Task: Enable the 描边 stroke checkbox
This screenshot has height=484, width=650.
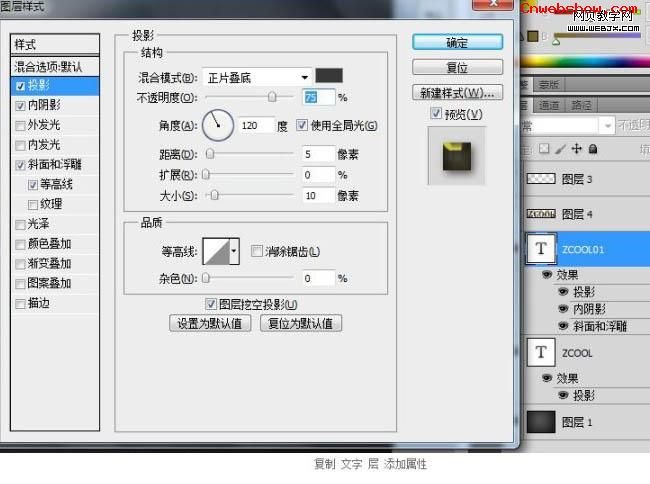Action: pos(19,304)
